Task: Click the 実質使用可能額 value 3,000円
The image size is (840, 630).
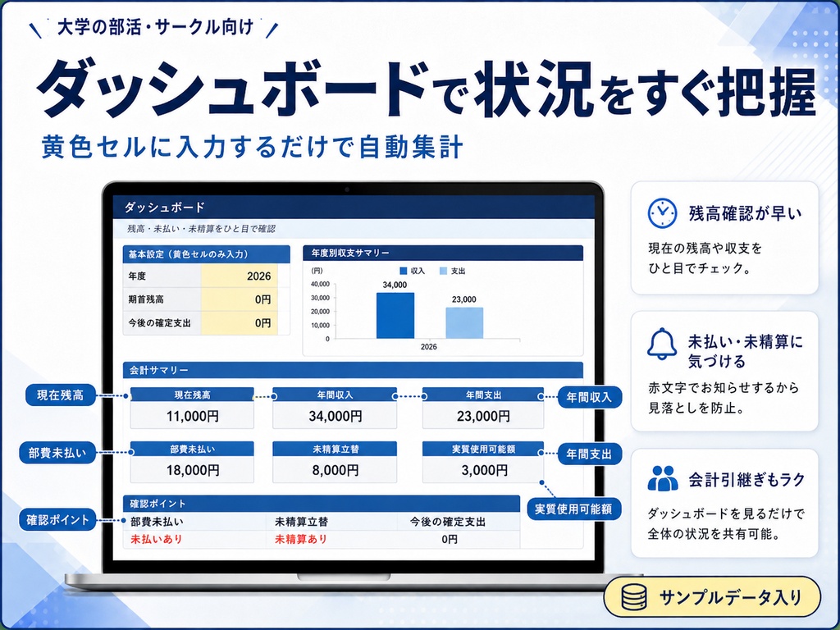Action: click(x=484, y=470)
